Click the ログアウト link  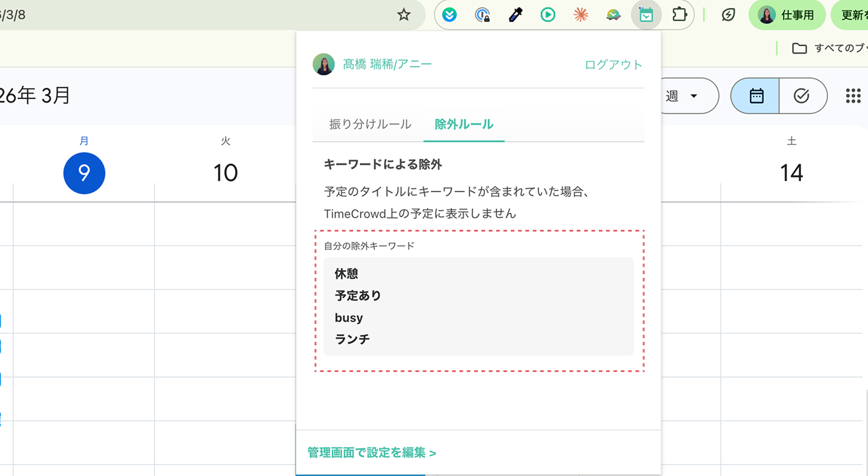tap(613, 64)
